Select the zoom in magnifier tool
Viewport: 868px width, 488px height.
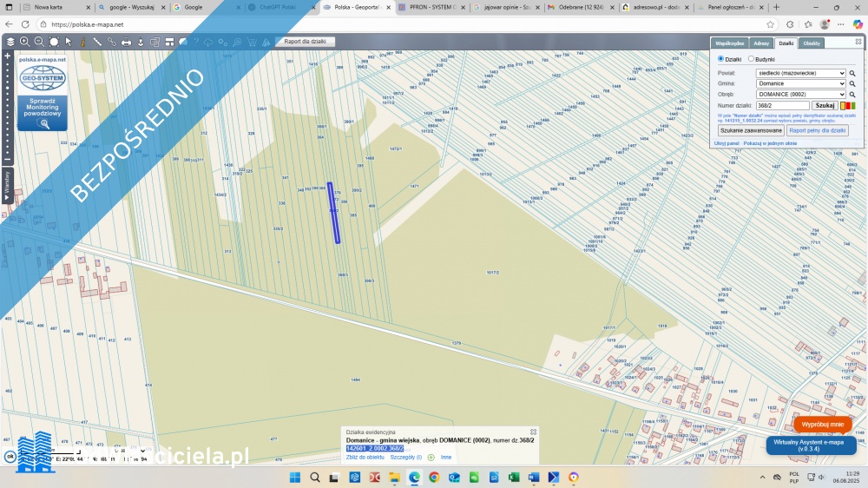point(24,42)
